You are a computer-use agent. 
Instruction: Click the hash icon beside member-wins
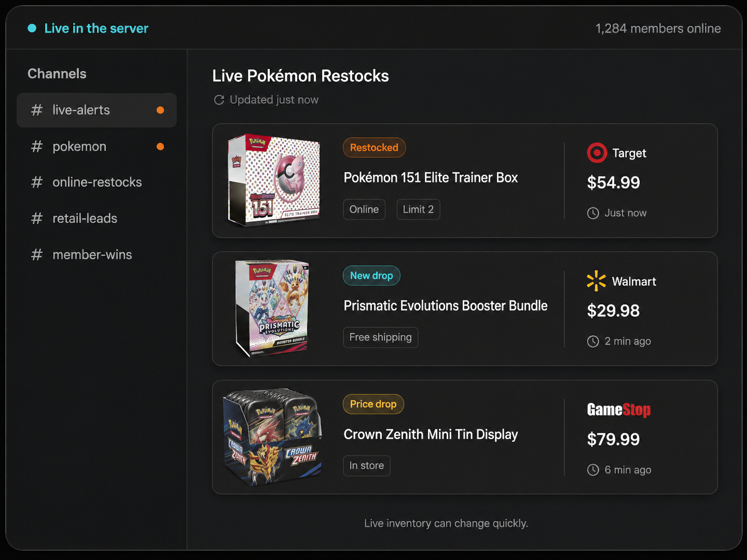(37, 254)
